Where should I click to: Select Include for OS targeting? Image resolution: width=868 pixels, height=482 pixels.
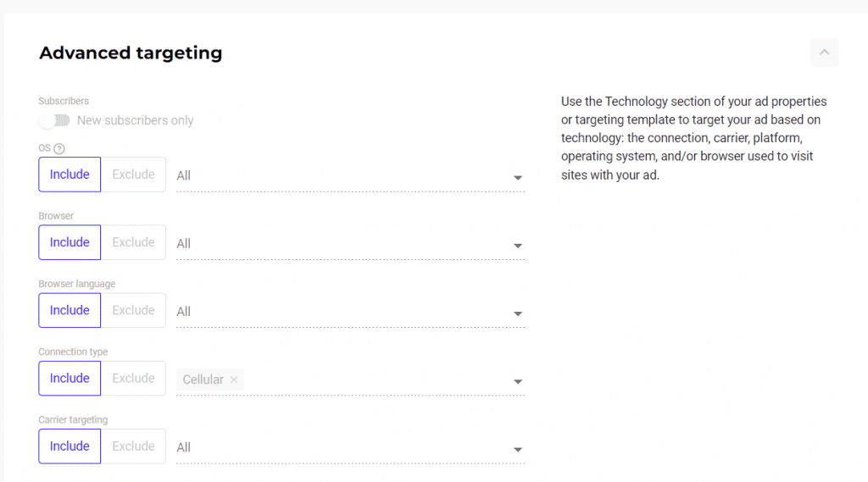pyautogui.click(x=70, y=175)
